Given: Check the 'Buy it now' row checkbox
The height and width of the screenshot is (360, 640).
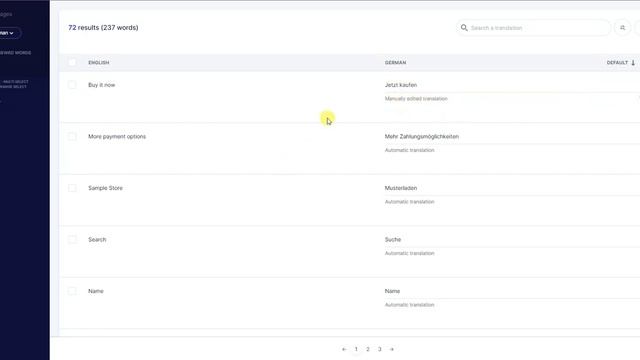Looking at the screenshot, I should 72,85.
